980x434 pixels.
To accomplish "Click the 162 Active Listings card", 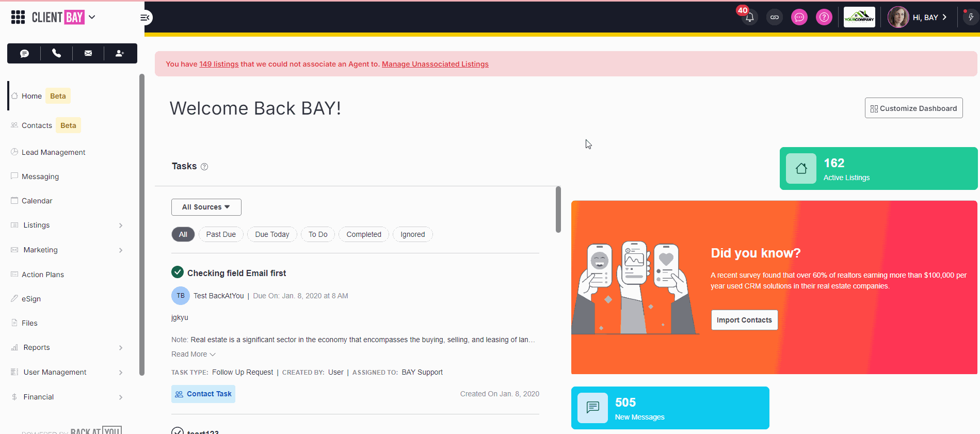I will (878, 168).
